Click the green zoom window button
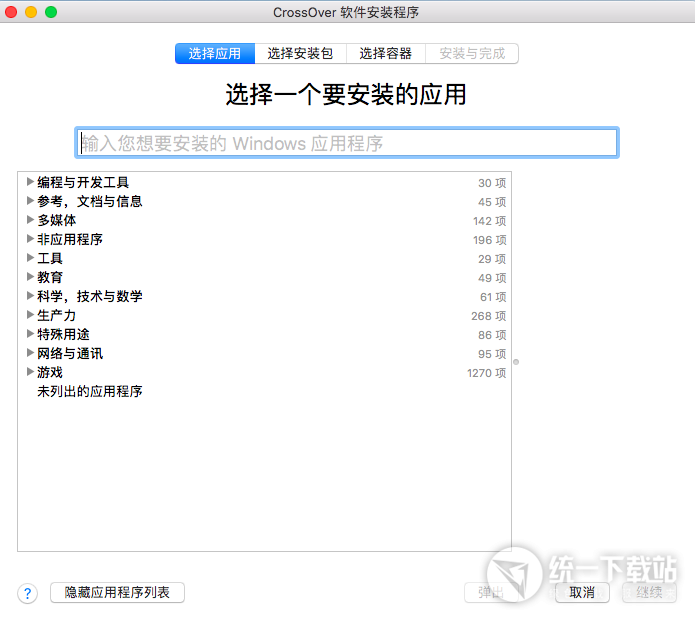The width and height of the screenshot is (695, 620). pyautogui.click(x=51, y=12)
